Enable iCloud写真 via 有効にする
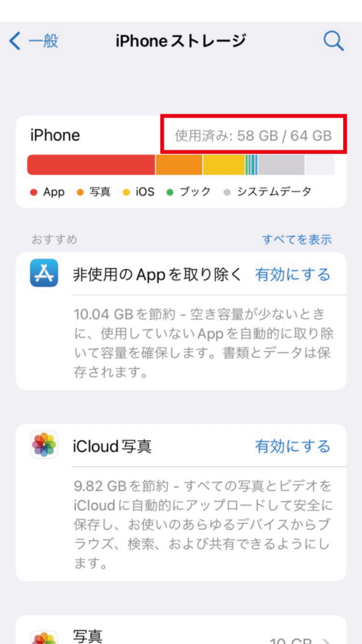Screen dimensions: 362x644 (x=293, y=446)
